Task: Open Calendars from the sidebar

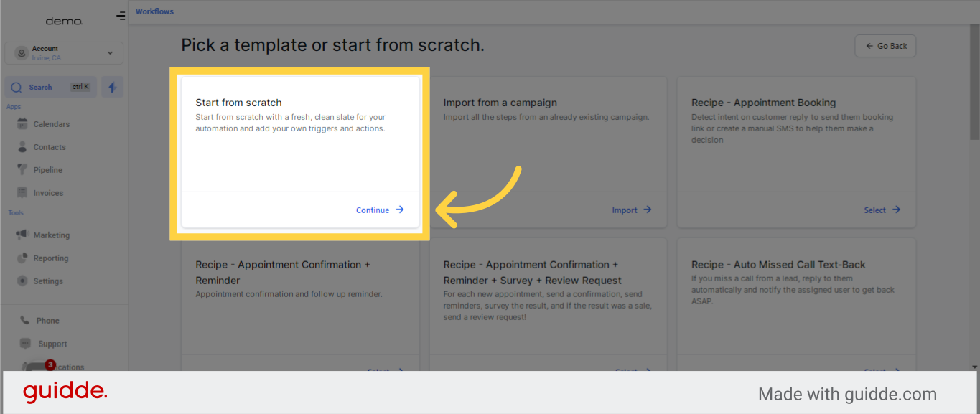Action: coord(43,124)
